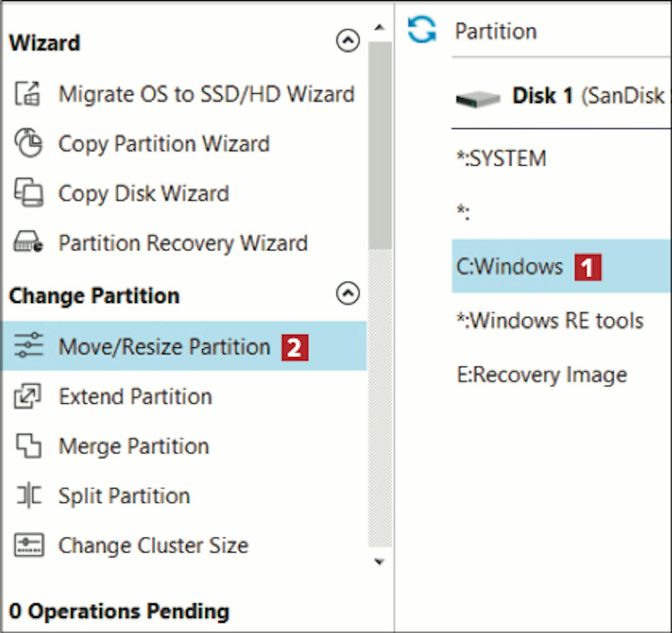Collapse the Change Partition section

coord(348,294)
